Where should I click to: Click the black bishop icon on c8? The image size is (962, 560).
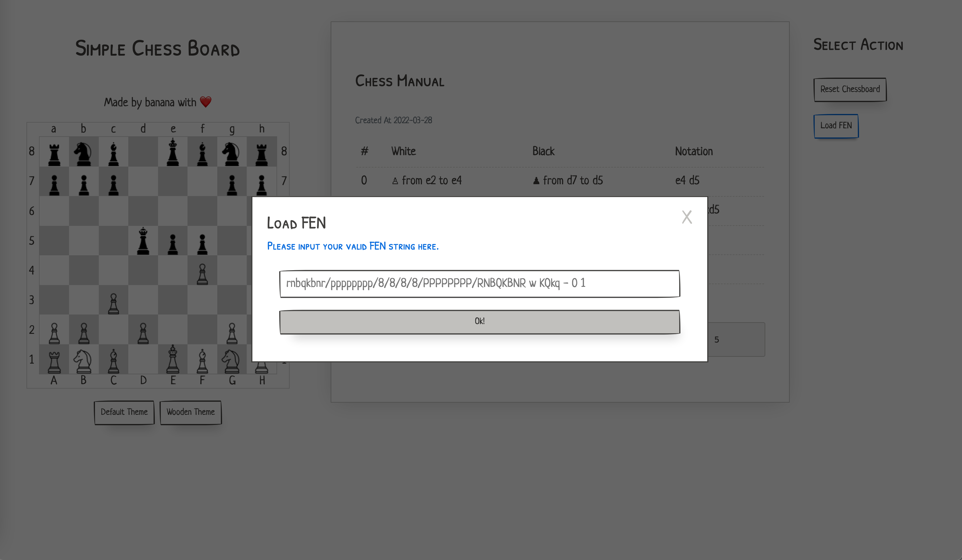[113, 151]
